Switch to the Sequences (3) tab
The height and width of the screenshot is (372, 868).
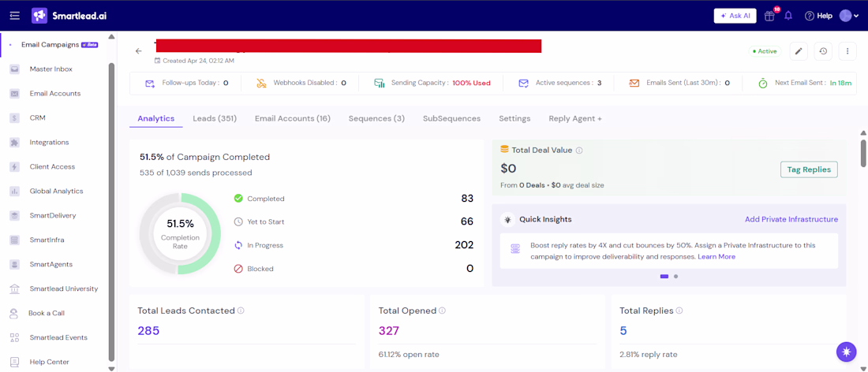point(376,119)
